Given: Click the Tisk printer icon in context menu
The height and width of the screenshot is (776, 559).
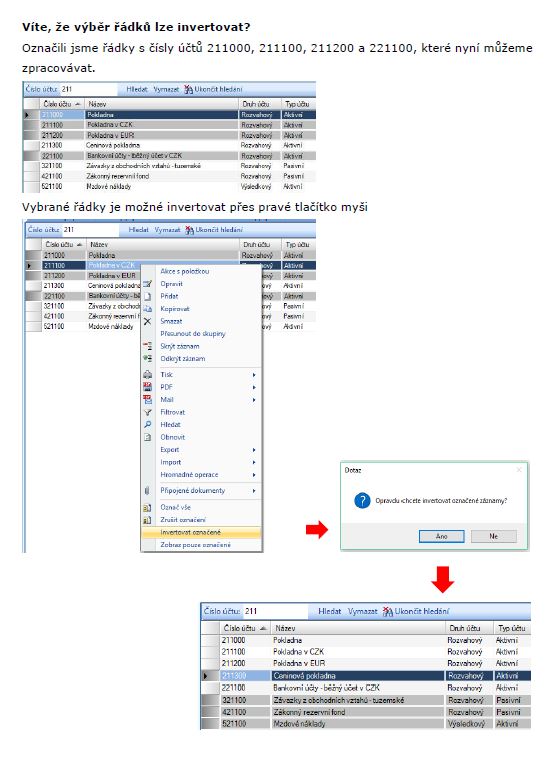Looking at the screenshot, I should coord(147,375).
